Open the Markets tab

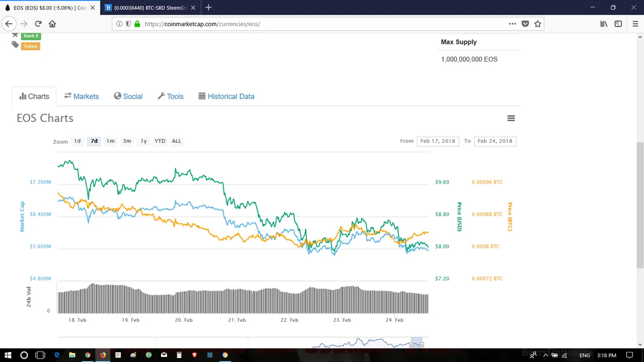point(82,96)
